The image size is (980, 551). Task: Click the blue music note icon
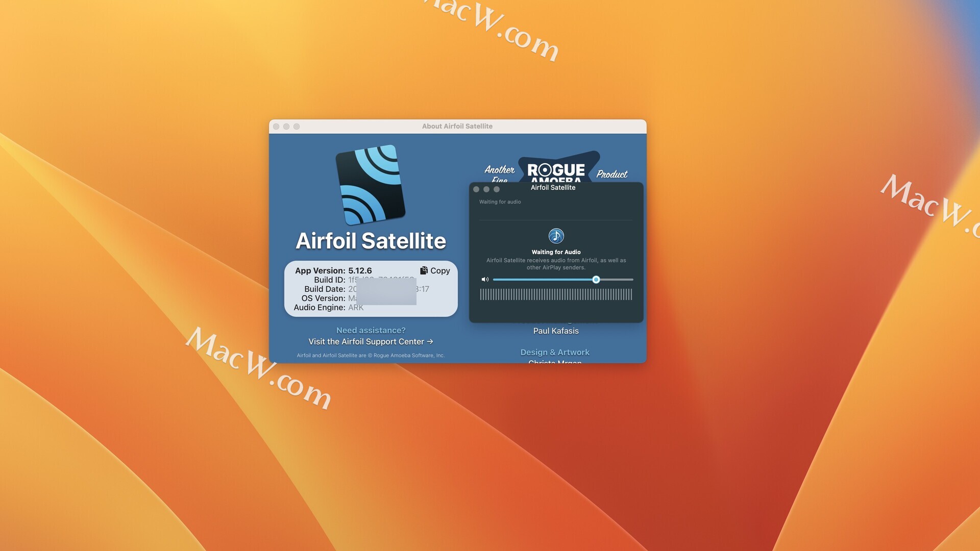point(556,236)
